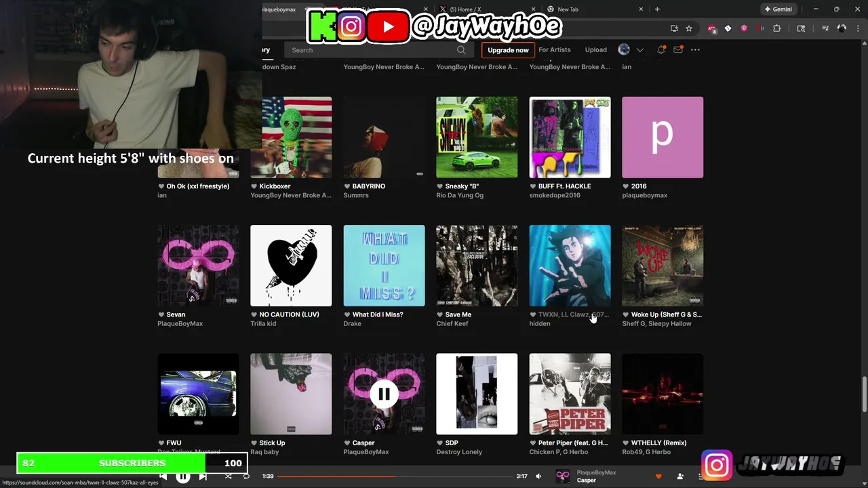Toggle heart on Stick Up
The width and height of the screenshot is (868, 488).
[x=254, y=443]
